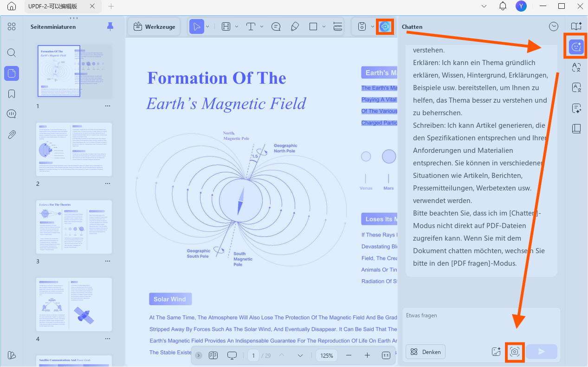Image resolution: width=588 pixels, height=367 pixels.
Task: Pin the Seitenminiaturen panel
Action: [x=110, y=26]
